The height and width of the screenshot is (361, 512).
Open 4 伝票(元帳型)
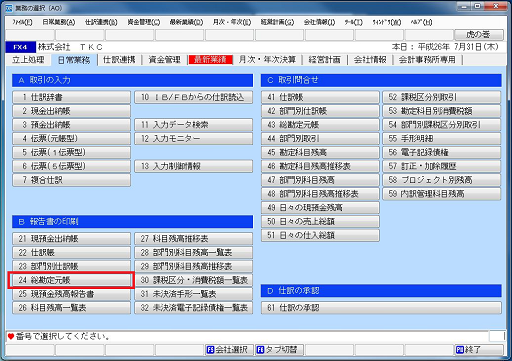[71, 139]
